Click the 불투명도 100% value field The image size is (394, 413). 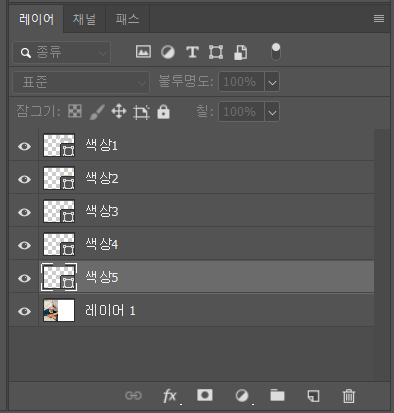point(241,82)
